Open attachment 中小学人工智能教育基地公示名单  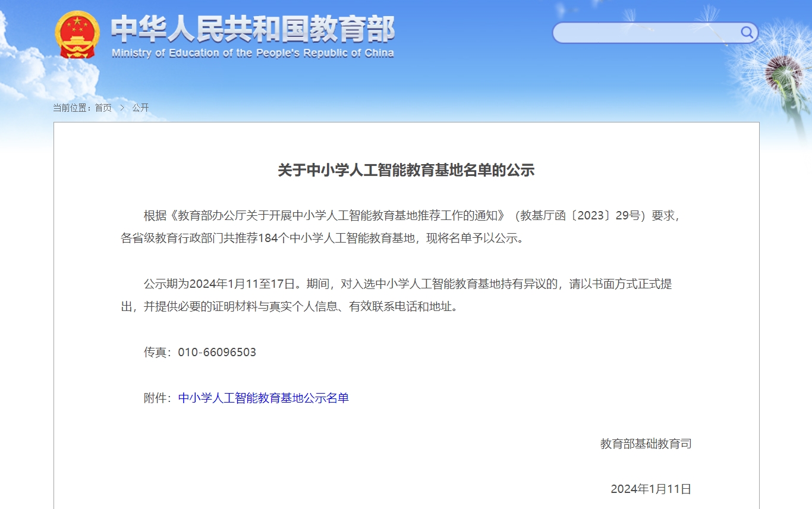coord(263,398)
